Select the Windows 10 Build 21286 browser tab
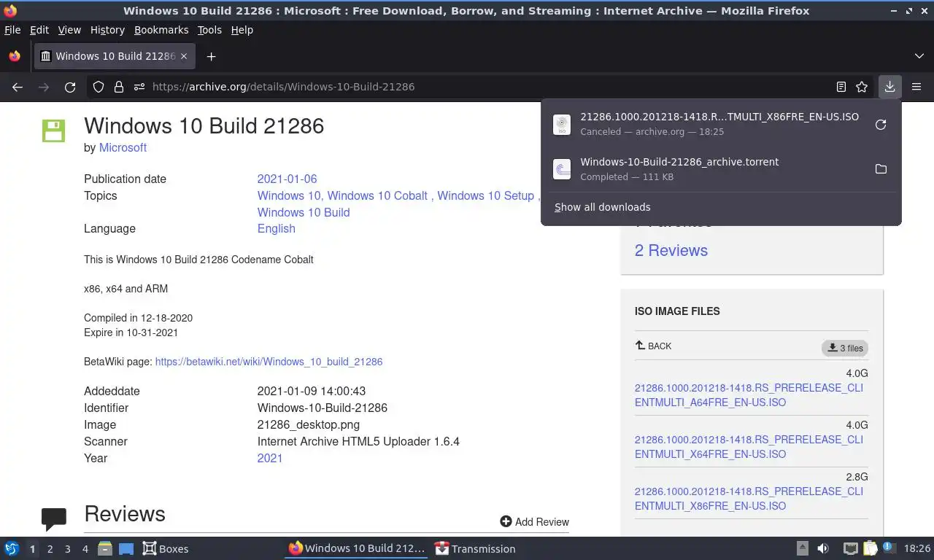 coord(114,56)
